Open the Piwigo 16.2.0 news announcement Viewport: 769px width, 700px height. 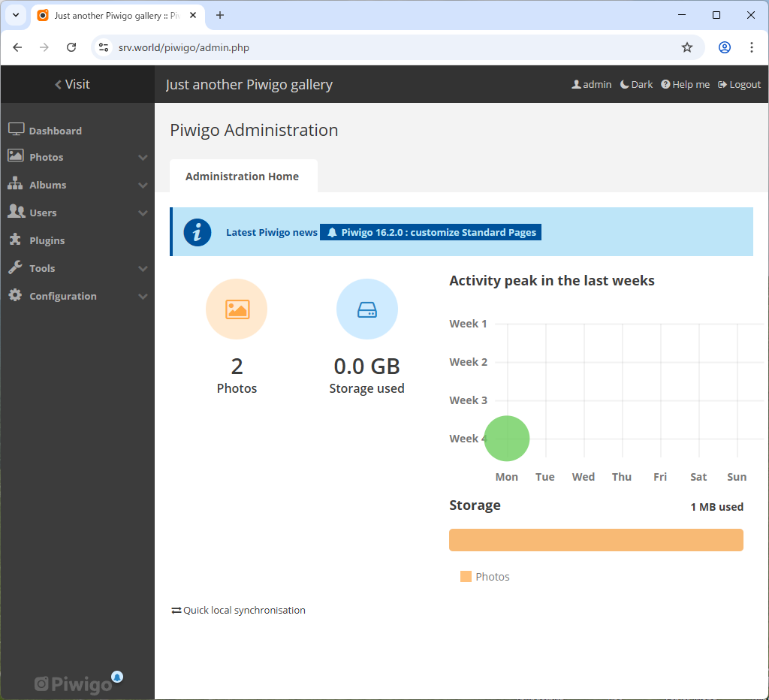pos(430,232)
